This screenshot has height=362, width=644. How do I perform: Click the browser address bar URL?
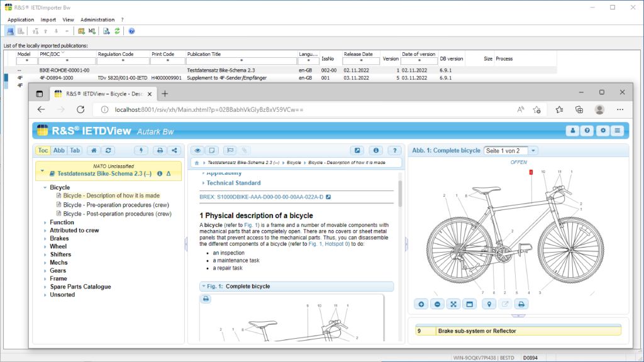click(209, 110)
